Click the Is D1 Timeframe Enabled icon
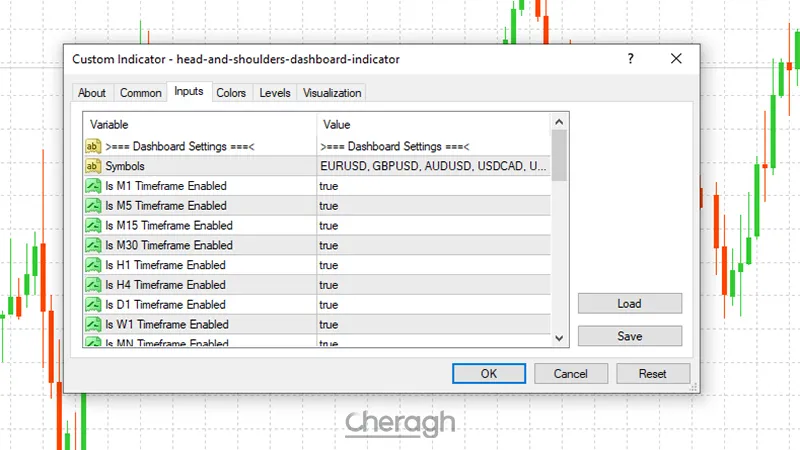Image resolution: width=800 pixels, height=450 pixels. pyautogui.click(x=93, y=305)
